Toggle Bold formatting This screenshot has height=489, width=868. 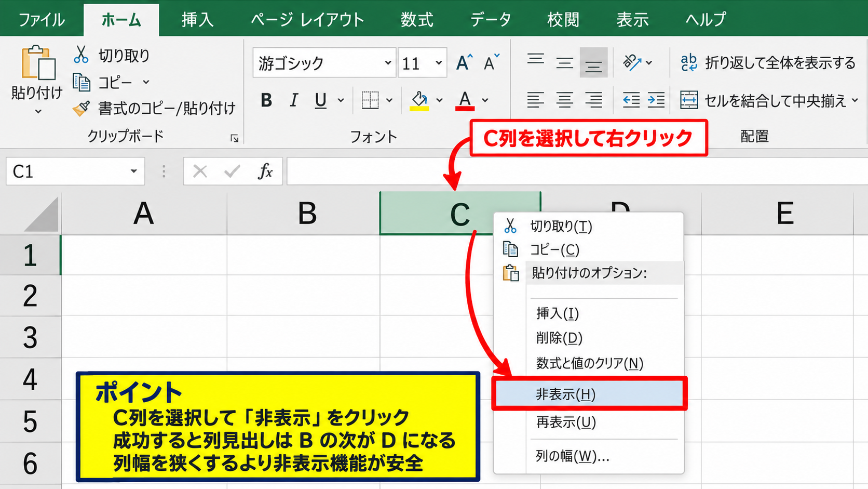pos(266,100)
